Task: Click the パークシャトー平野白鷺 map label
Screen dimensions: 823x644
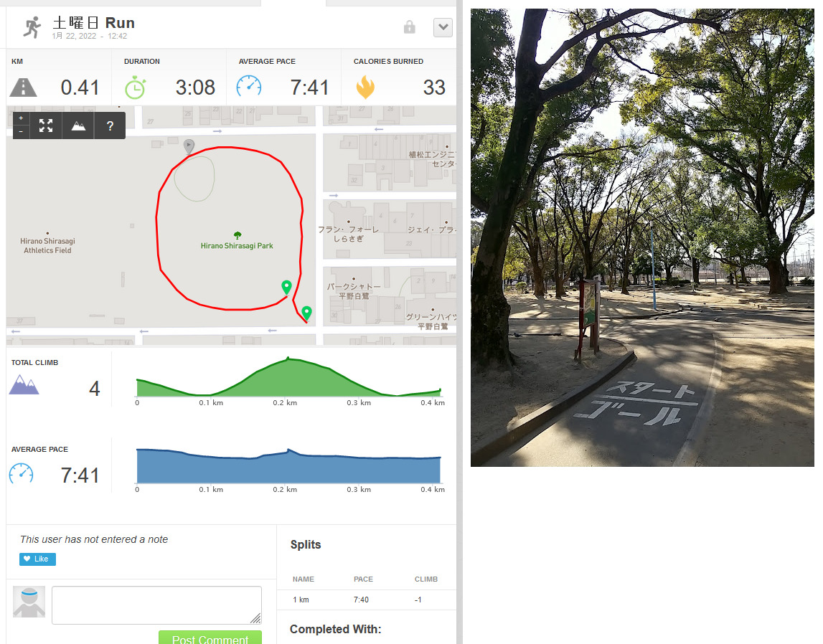Action: pyautogui.click(x=354, y=291)
